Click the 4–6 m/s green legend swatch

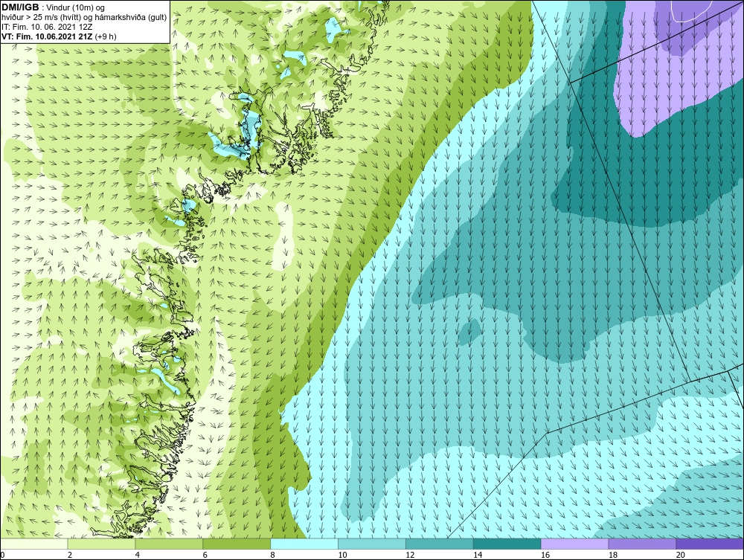click(x=169, y=544)
